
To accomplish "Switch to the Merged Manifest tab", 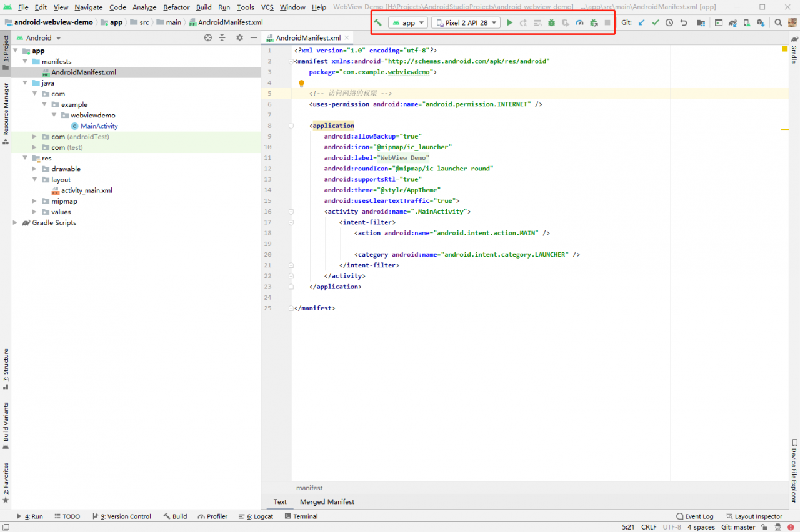I will (327, 501).
